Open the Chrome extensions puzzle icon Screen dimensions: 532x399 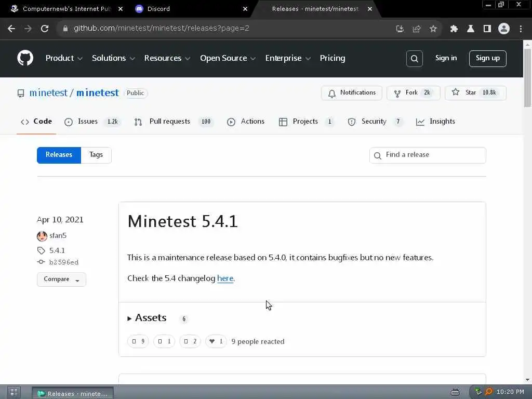click(454, 29)
